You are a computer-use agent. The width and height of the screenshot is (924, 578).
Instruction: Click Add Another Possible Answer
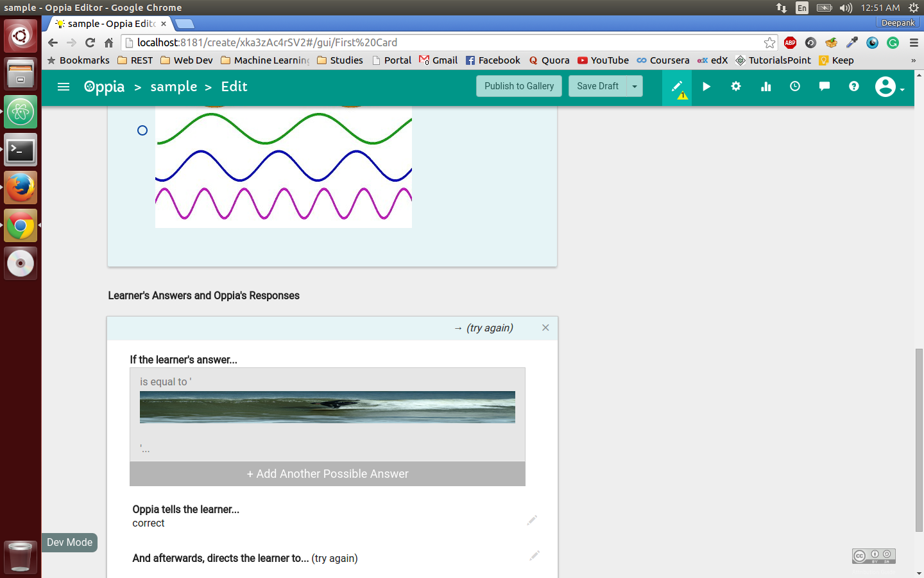[327, 474]
